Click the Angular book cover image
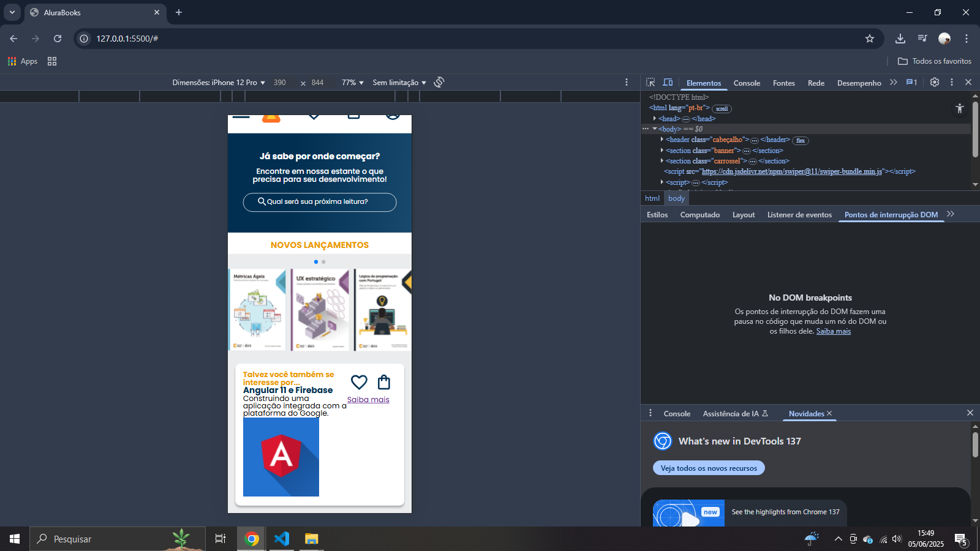 click(281, 457)
